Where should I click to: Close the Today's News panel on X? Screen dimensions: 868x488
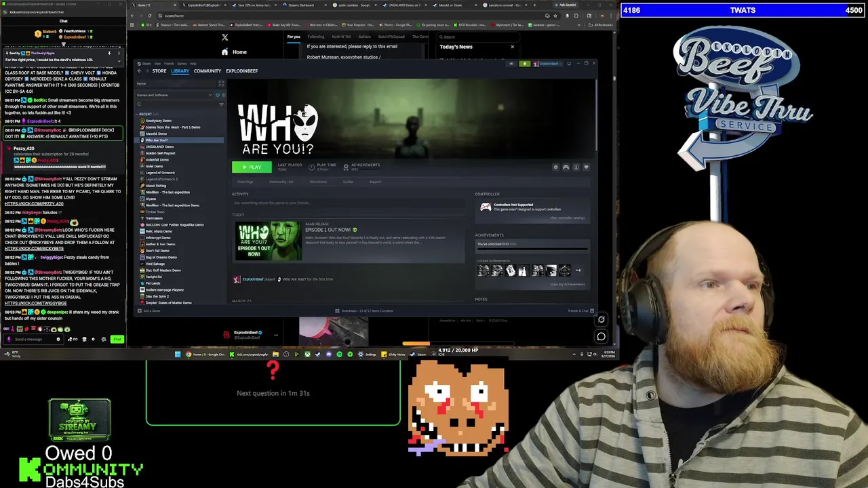[512, 47]
